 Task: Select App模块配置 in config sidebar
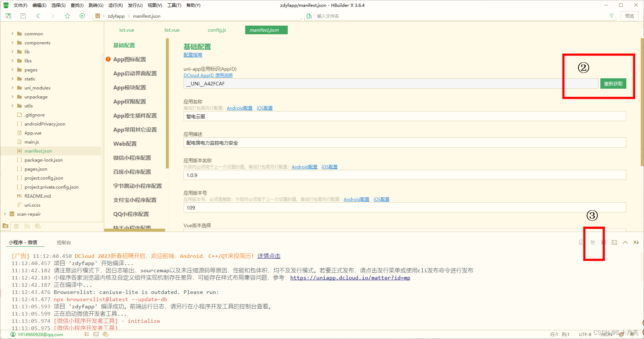coord(130,87)
